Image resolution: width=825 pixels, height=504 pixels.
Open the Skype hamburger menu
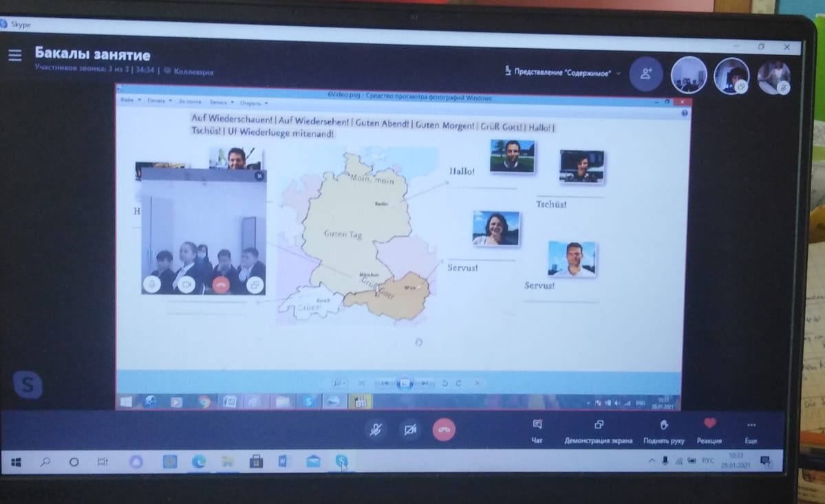point(14,55)
